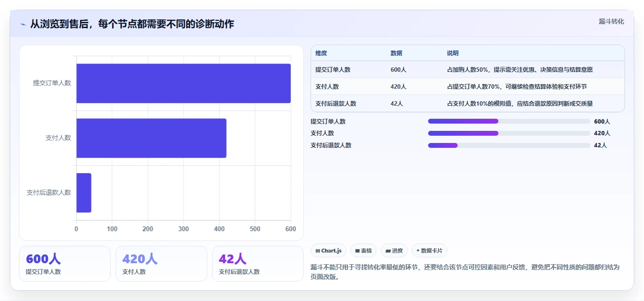The image size is (644, 301).
Task: Open the 420人 支付人数 data card
Action: [161, 264]
